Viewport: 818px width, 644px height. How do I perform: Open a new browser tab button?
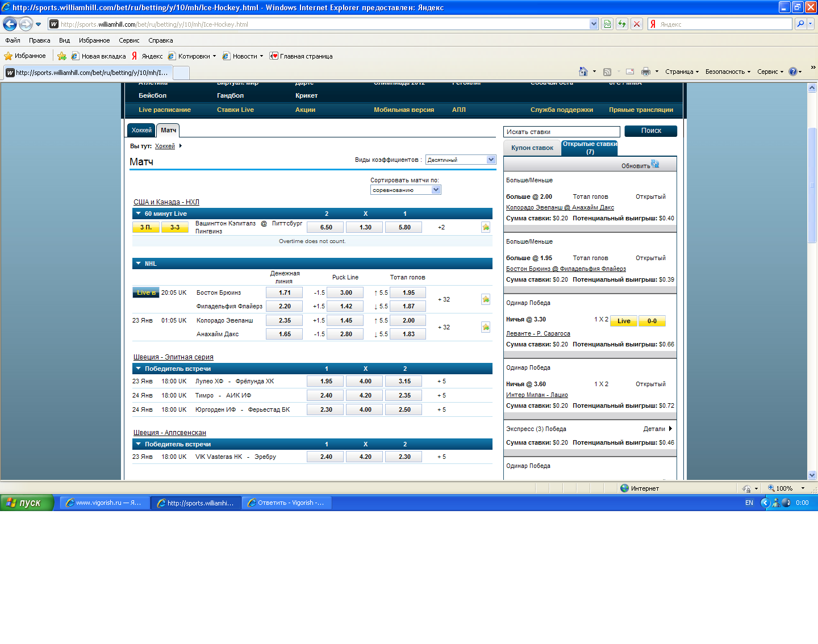(181, 73)
